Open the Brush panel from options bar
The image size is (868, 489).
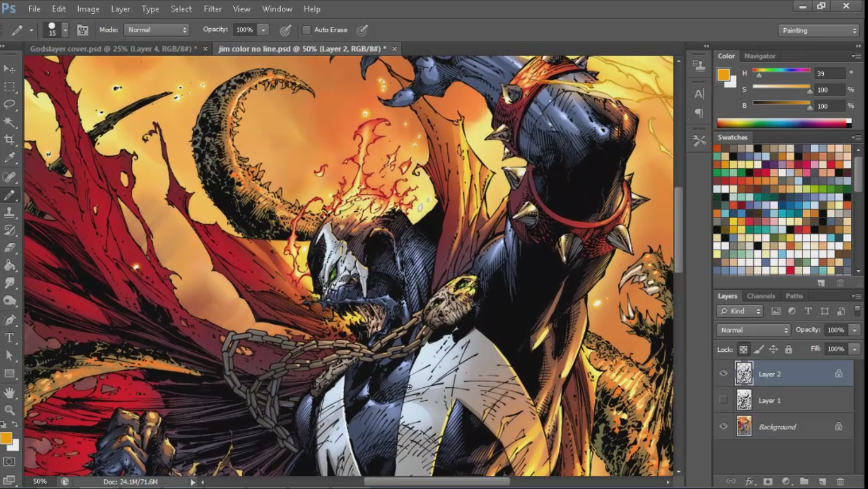click(x=83, y=30)
